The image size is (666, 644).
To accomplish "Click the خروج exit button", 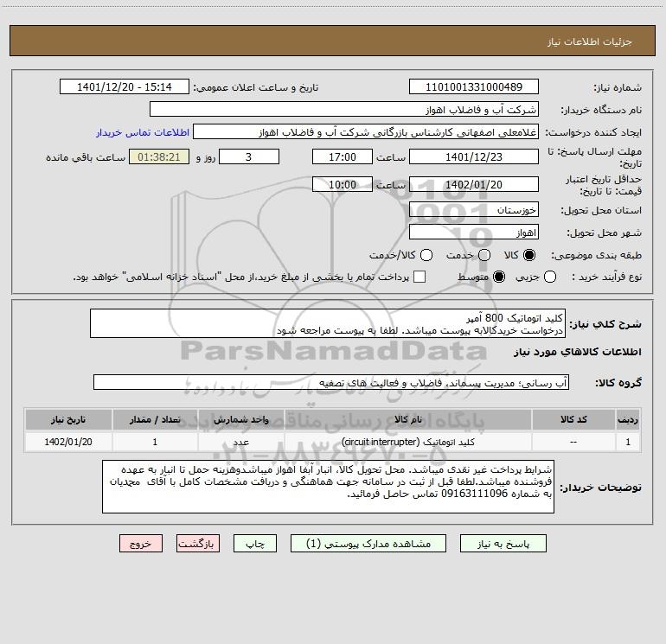I will 141,544.
